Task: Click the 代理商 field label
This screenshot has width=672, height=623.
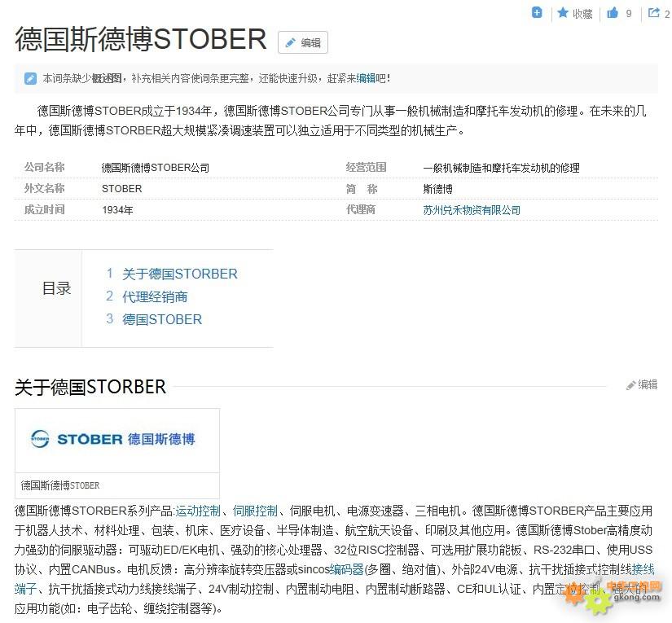Action: tap(360, 209)
